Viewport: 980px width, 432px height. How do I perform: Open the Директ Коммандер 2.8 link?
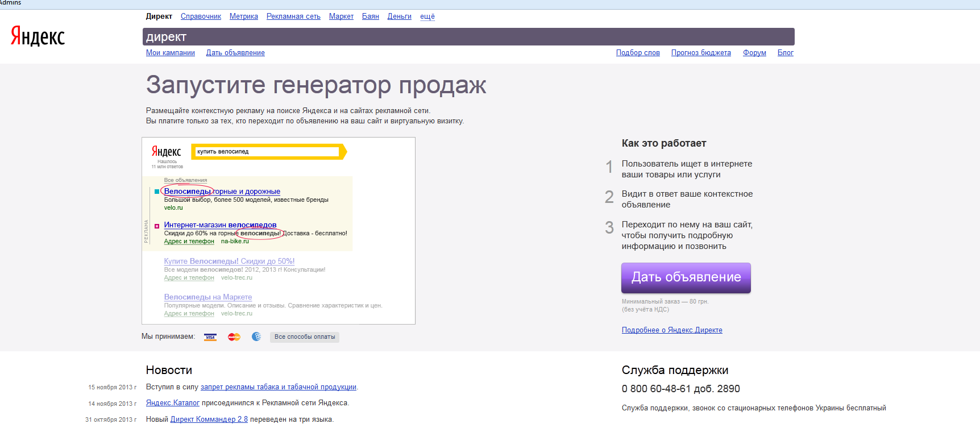(x=209, y=419)
